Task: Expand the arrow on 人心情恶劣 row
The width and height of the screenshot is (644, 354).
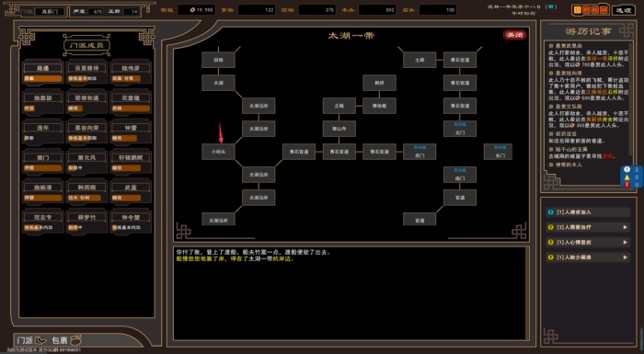Action: (625, 242)
